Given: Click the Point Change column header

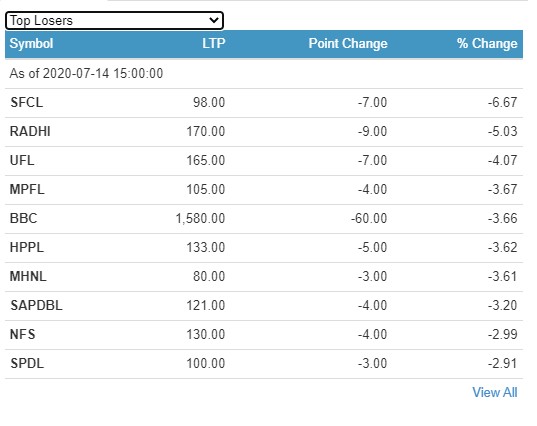Looking at the screenshot, I should point(348,43).
